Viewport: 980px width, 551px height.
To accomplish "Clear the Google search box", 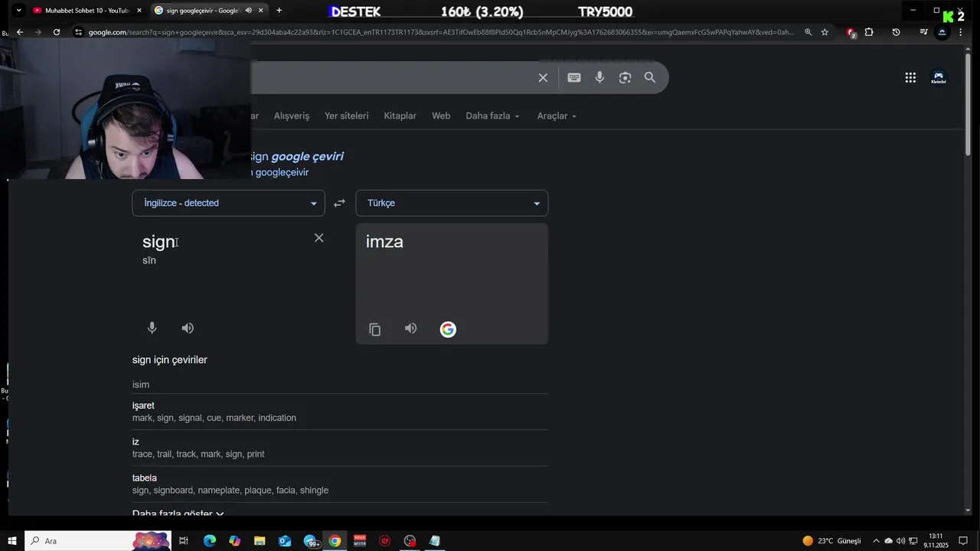I will tap(543, 77).
